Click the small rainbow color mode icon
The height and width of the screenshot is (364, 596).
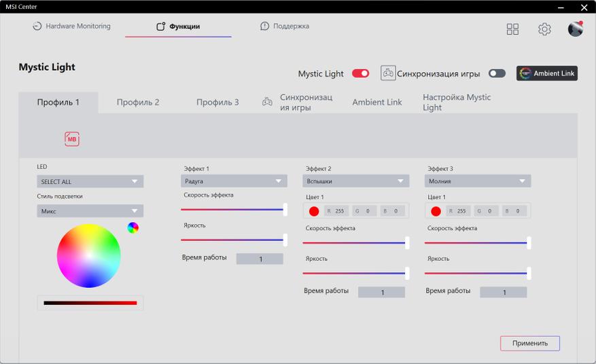tap(133, 227)
